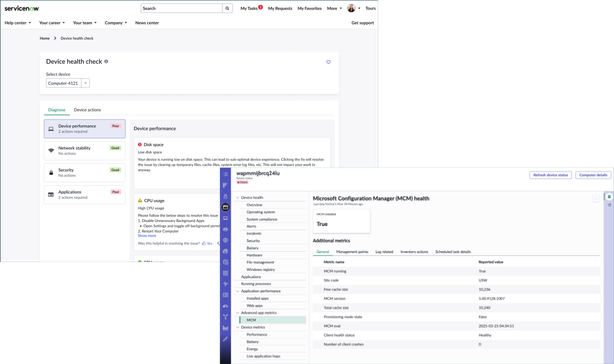Open Operating system in the device tree
The width and height of the screenshot is (614, 364).
point(261,212)
